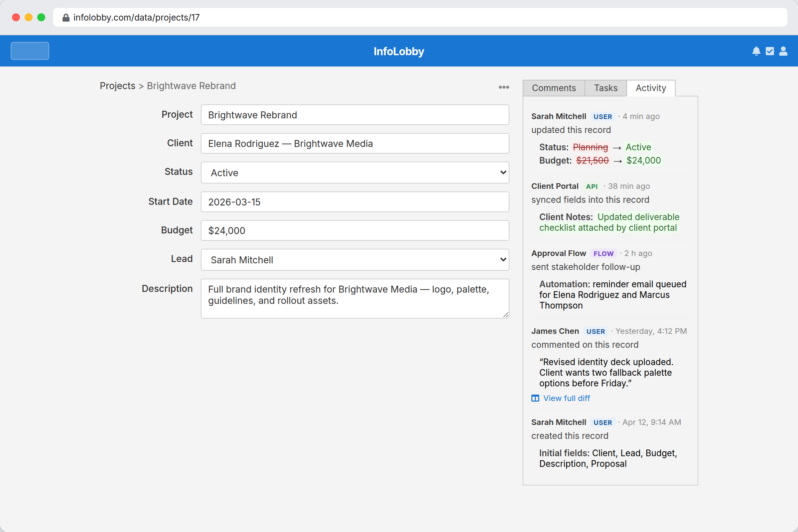The image size is (798, 532).
Task: Open the Lead dropdown showing Sarah Mitchell
Action: (354, 260)
